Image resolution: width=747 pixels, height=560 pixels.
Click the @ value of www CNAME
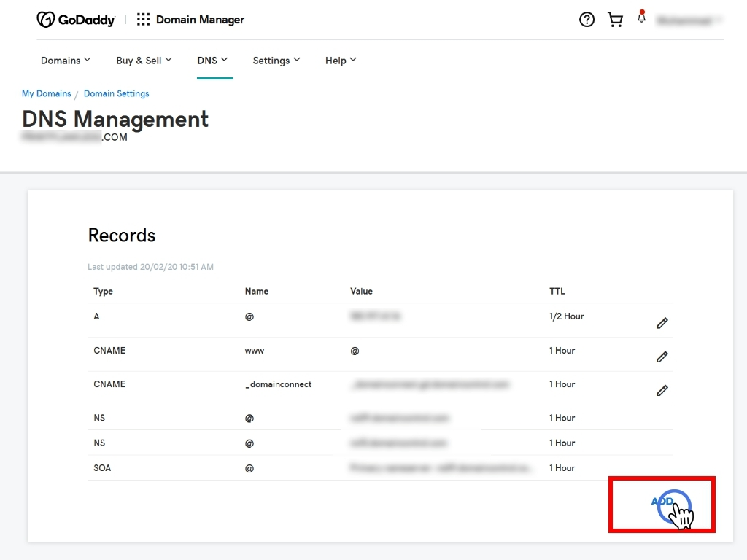pyautogui.click(x=355, y=351)
